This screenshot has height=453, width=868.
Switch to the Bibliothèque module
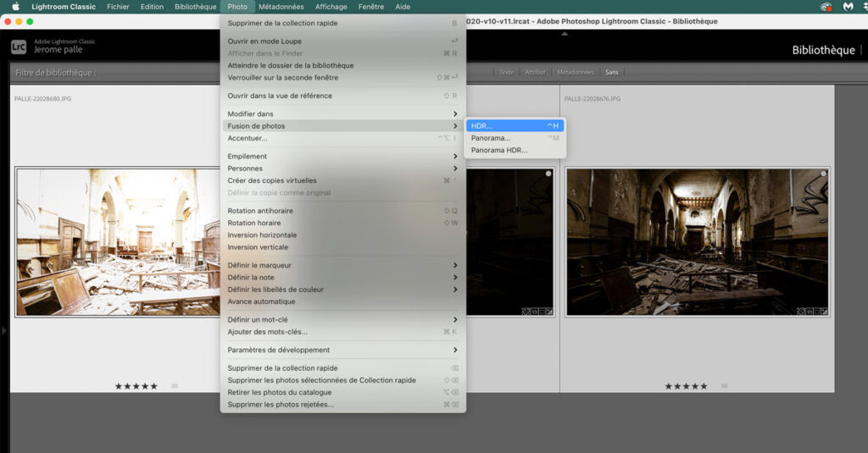click(x=822, y=50)
